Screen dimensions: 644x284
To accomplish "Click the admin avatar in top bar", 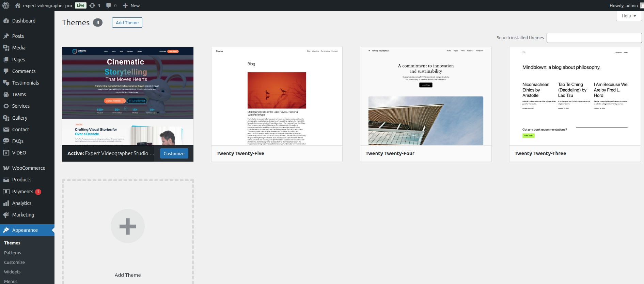I will point(642,5).
